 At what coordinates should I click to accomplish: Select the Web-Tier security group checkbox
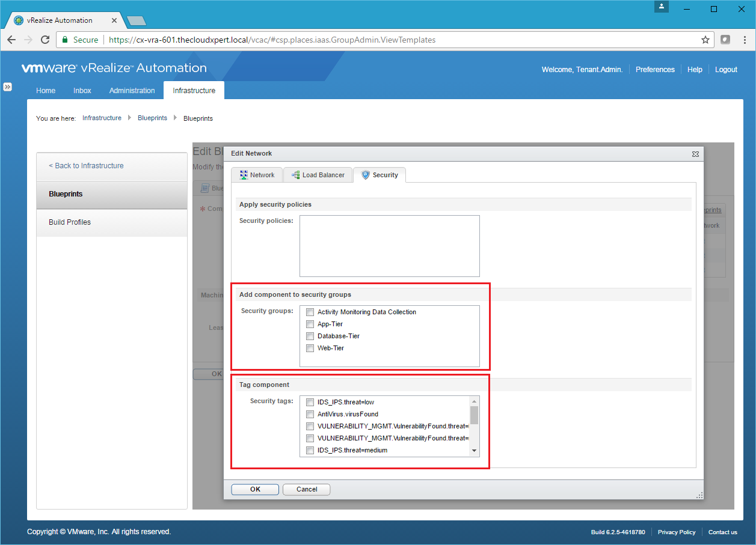[x=310, y=349]
